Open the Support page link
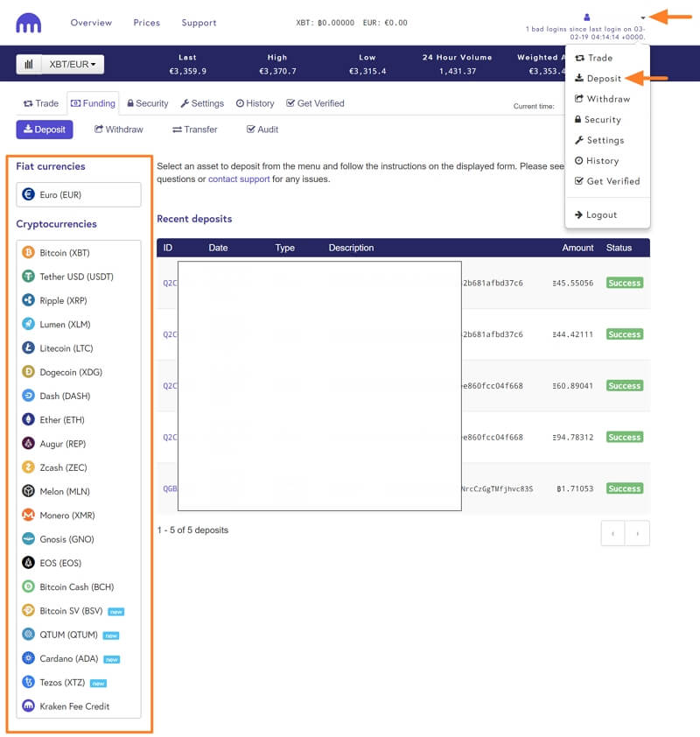700x737 pixels. coord(199,23)
